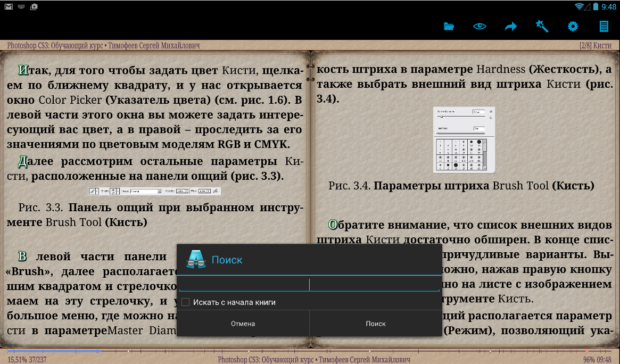Tap the mail notification icon in status bar
The image size is (620, 364).
tap(9, 6)
